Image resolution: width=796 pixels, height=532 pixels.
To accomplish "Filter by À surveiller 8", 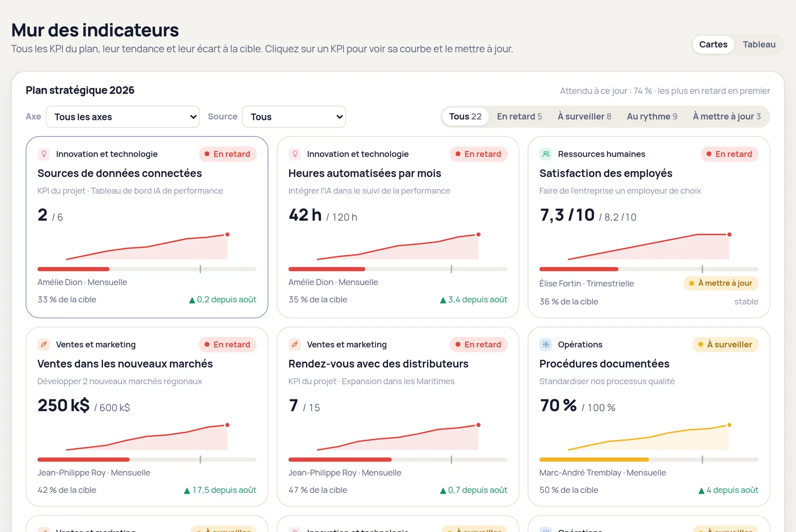I will pyautogui.click(x=584, y=116).
